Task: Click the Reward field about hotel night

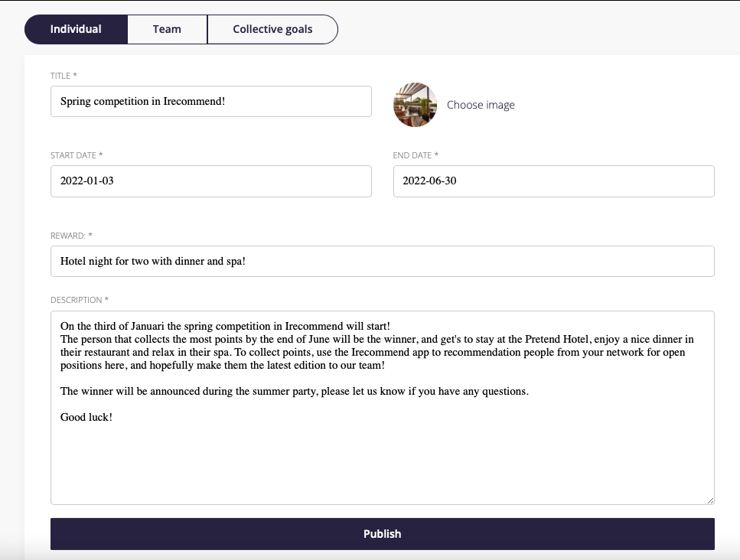Action: [383, 262]
